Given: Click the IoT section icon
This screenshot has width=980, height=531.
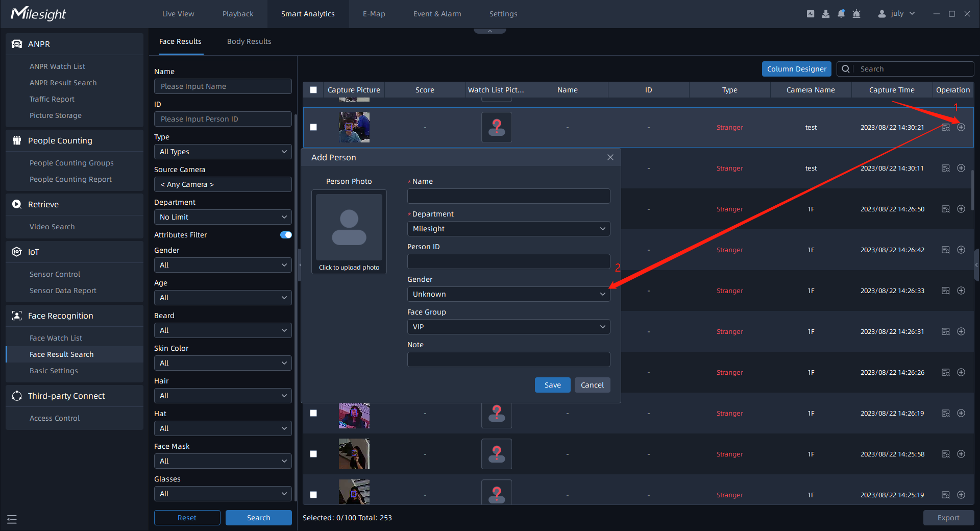Looking at the screenshot, I should tap(17, 252).
